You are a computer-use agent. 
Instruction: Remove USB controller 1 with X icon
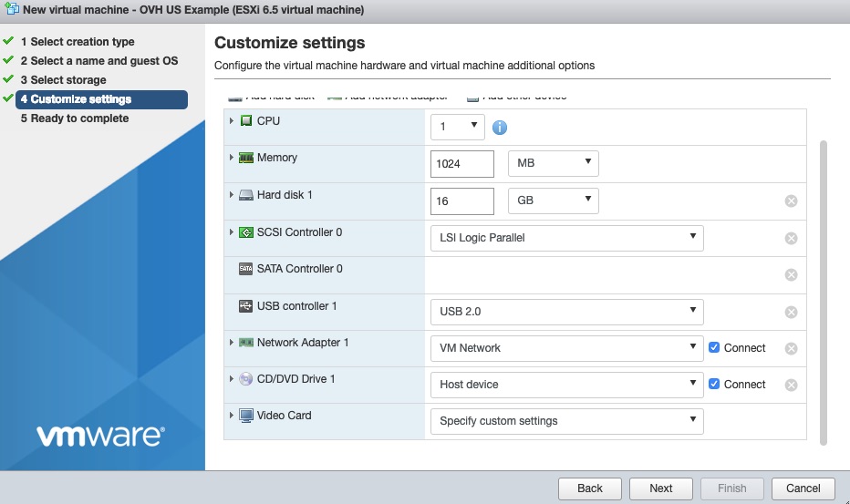791,312
